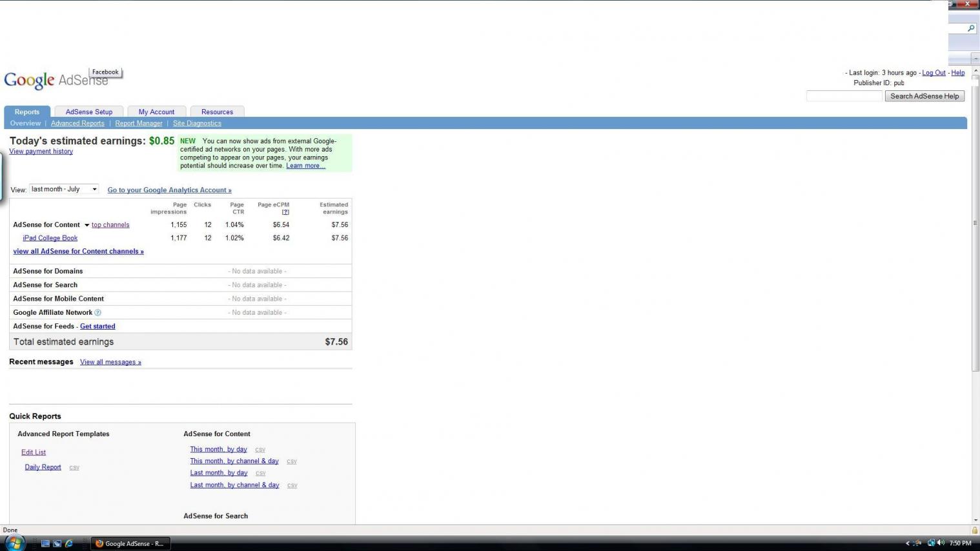The image size is (980, 551).
Task: Open the Site Diagnostics sub-tab
Action: (197, 123)
